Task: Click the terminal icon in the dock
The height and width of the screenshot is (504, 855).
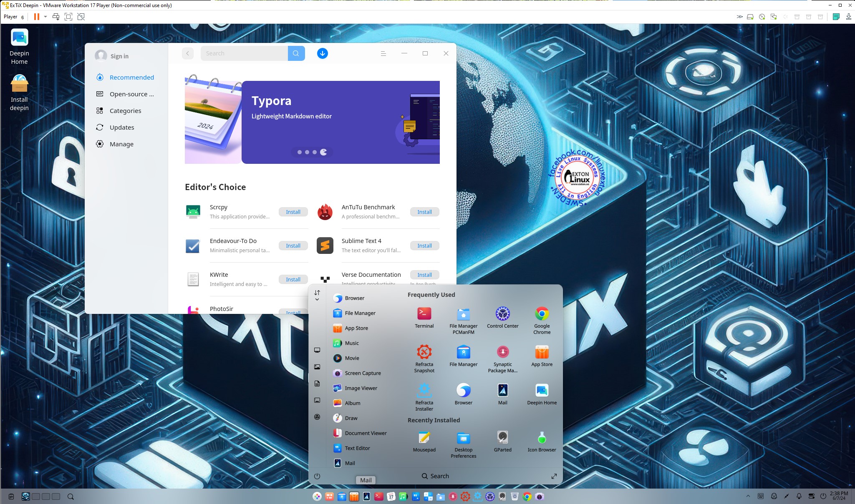Action: [x=378, y=496]
